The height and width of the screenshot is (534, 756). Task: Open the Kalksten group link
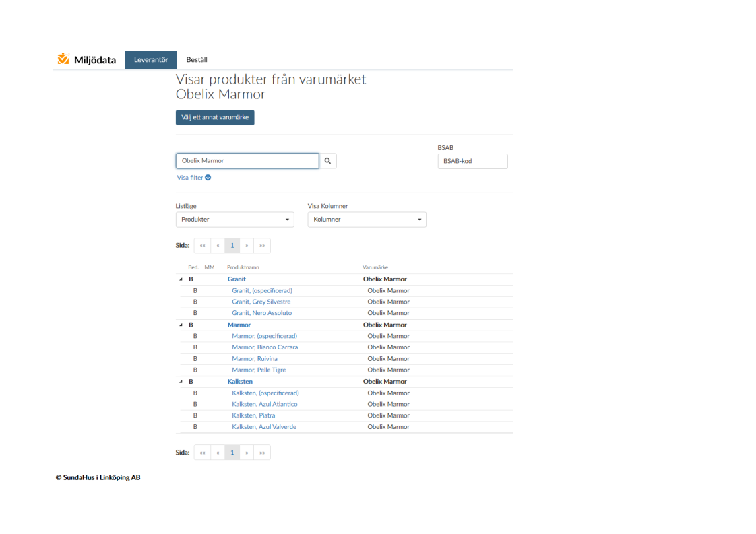coord(240,382)
